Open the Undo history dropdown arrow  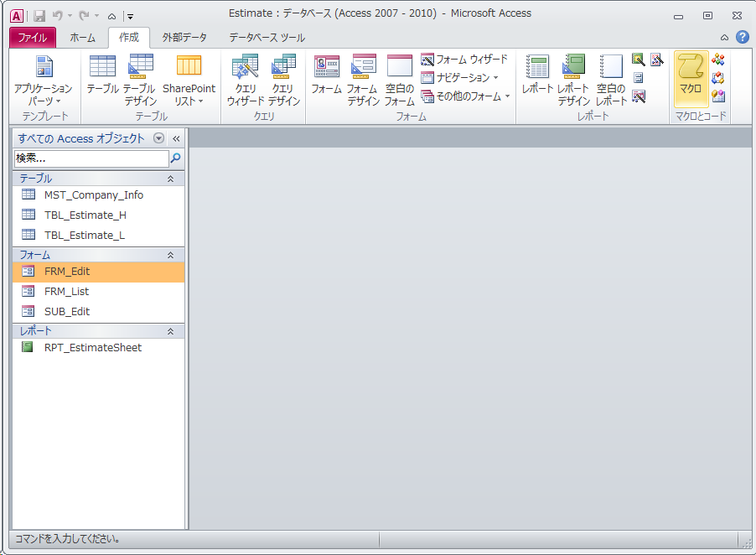(70, 16)
